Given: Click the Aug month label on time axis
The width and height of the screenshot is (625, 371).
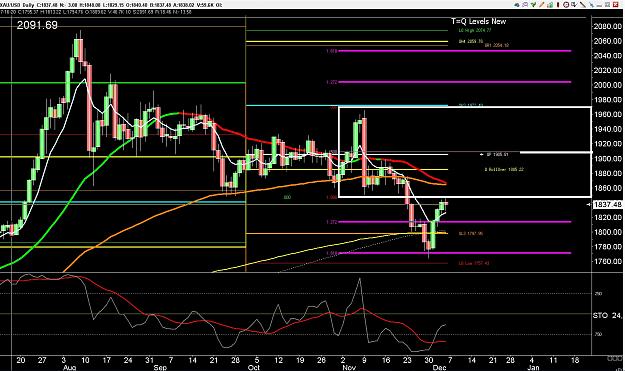Looking at the screenshot, I should pos(69,367).
